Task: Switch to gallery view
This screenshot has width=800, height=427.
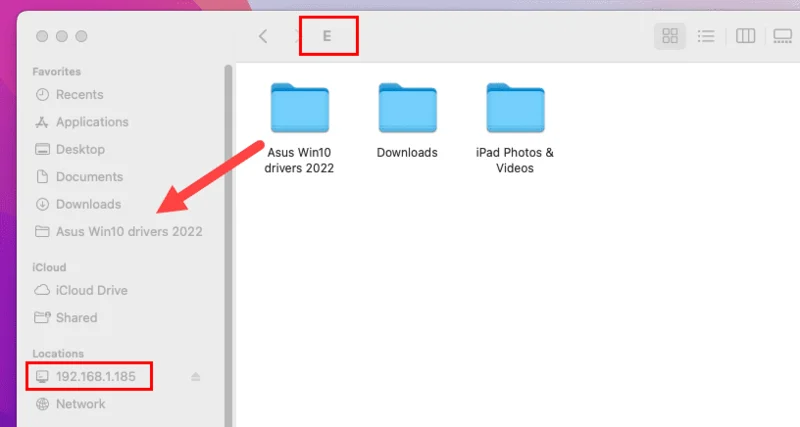Action: pos(782,36)
